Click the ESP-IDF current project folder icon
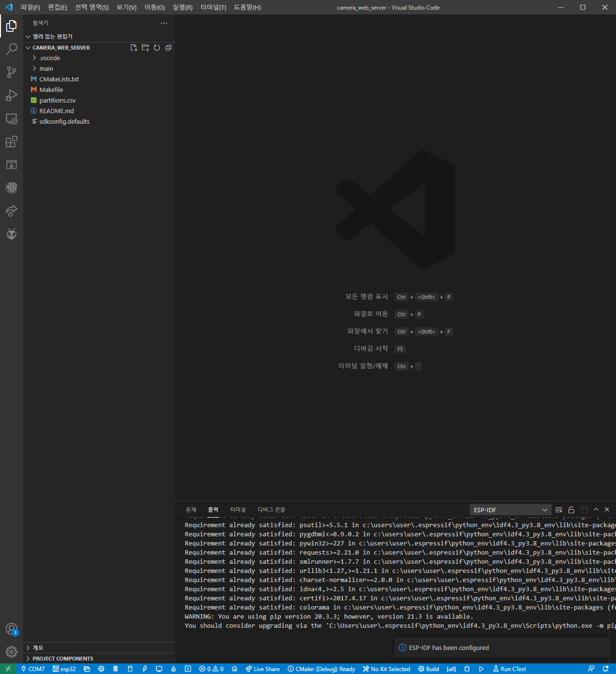This screenshot has height=674, width=616. (87, 669)
